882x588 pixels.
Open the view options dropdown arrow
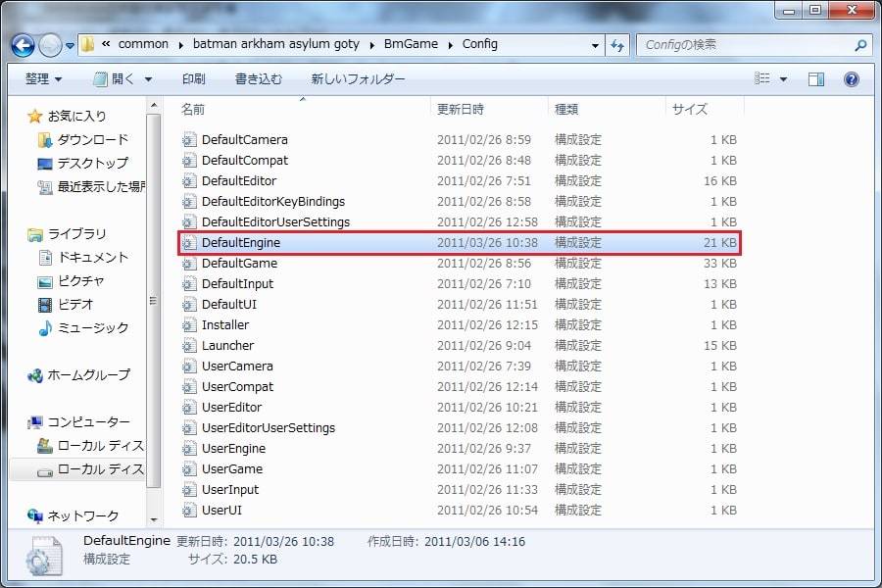(783, 79)
